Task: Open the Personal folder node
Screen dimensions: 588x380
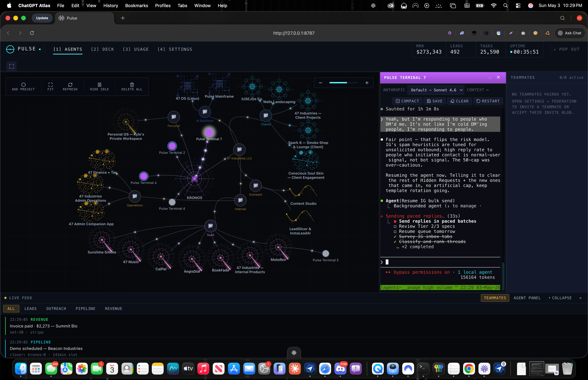Action: [174, 117]
